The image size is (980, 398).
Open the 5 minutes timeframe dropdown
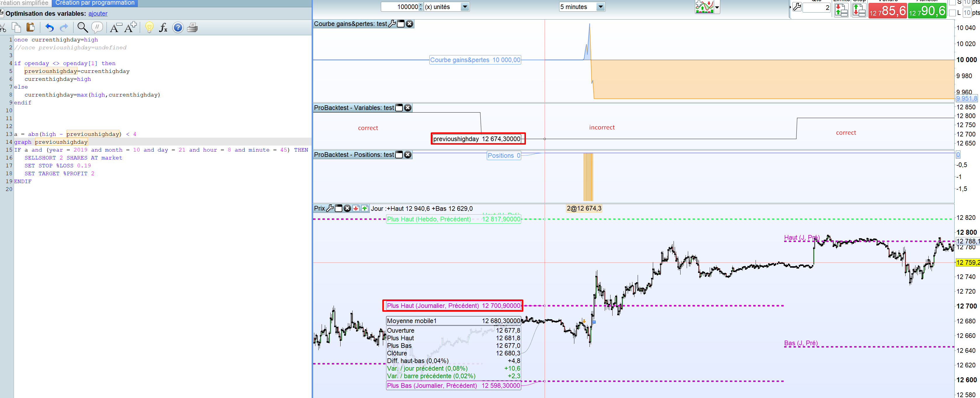600,7
